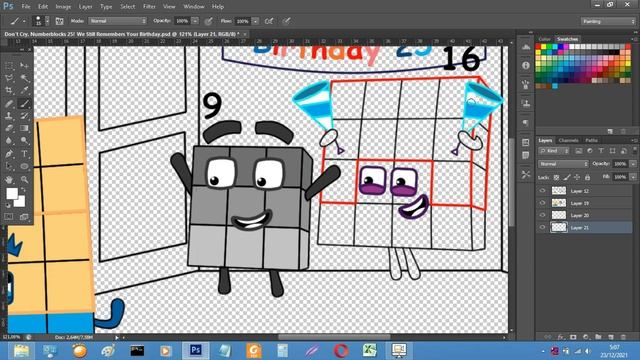Swap foreground and background colors
The height and width of the screenshot is (360, 640).
click(23, 190)
